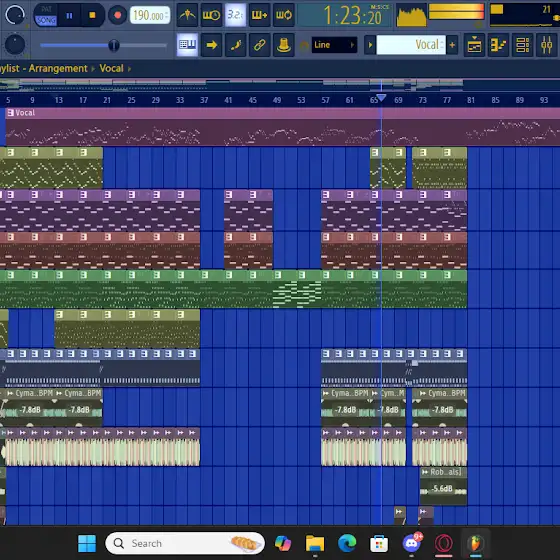560x560 pixels.
Task: Open Copilot from the taskbar
Action: (283, 544)
